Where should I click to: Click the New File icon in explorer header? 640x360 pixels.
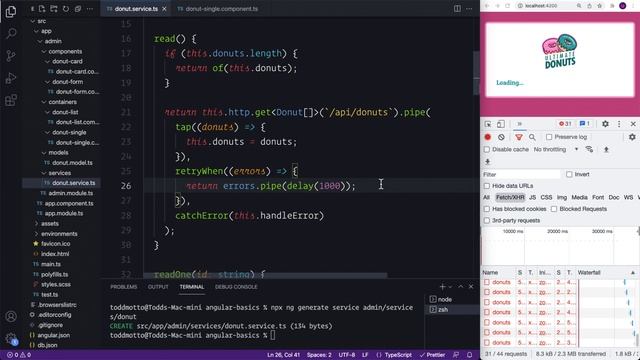[42, 9]
